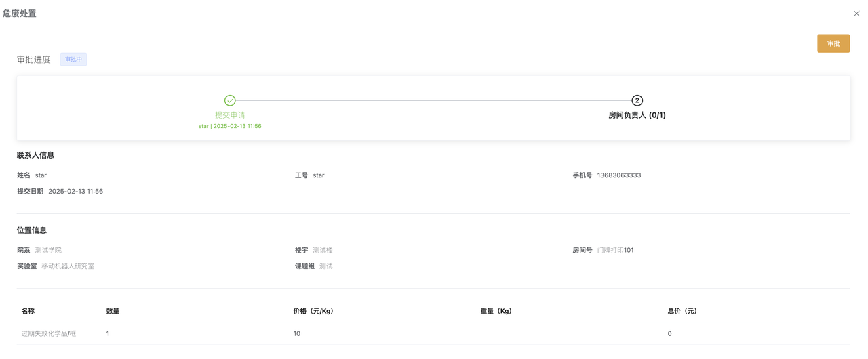Click the 重量（Kg） column header

(496, 311)
